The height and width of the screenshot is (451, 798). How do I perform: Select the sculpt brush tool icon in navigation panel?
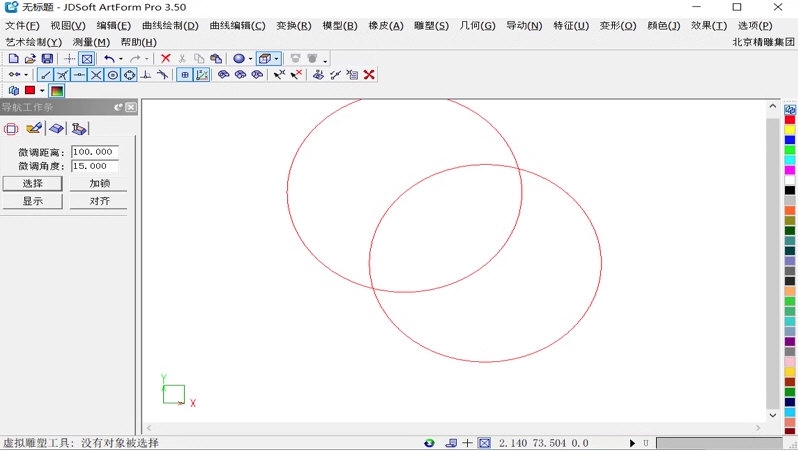click(x=34, y=128)
